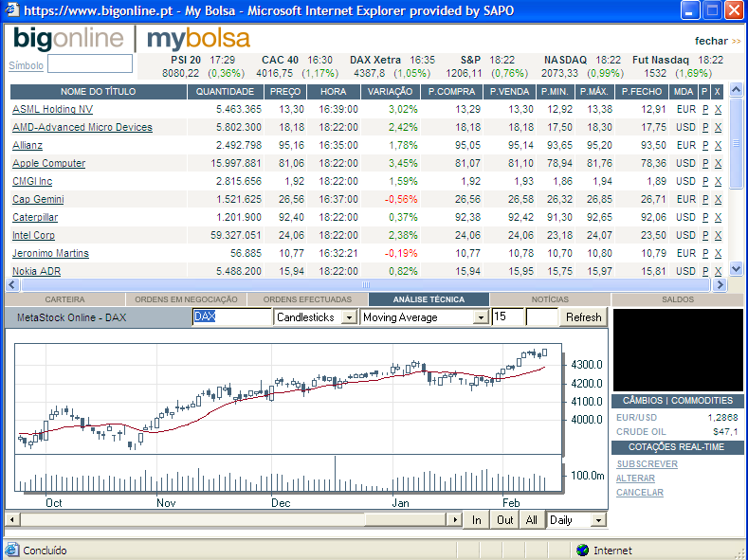This screenshot has width=748, height=560.
Task: Click the P icon in the Intel Corp row
Action: [x=705, y=235]
